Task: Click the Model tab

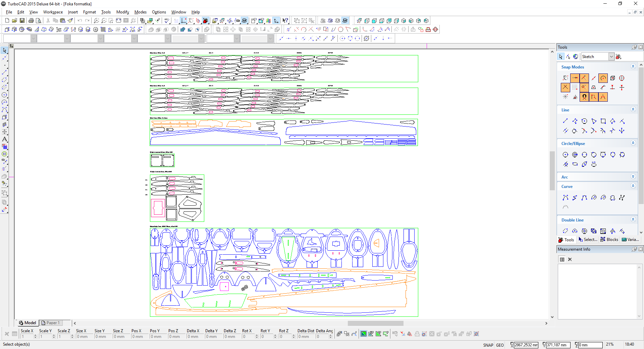Action: pos(28,323)
